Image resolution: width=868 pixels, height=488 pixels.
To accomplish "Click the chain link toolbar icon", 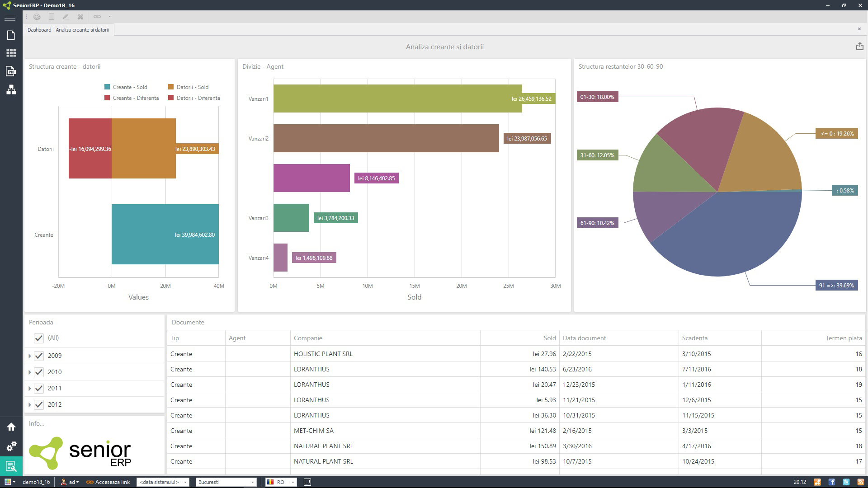I will 97,17.
